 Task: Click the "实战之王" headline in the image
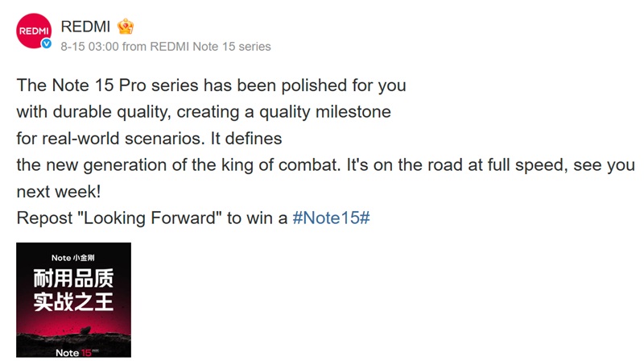[73, 304]
